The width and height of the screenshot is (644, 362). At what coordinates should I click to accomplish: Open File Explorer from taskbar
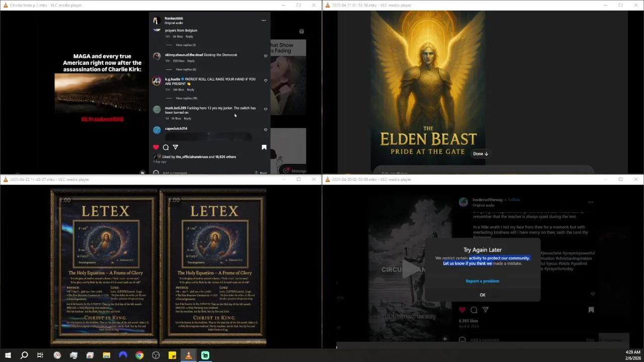106,355
